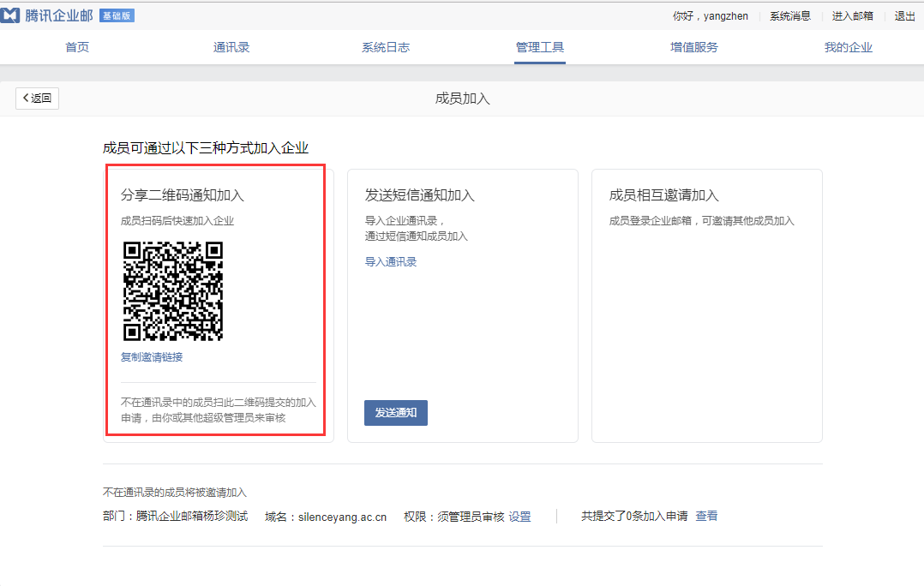Select the 管理工具 tab

point(540,47)
